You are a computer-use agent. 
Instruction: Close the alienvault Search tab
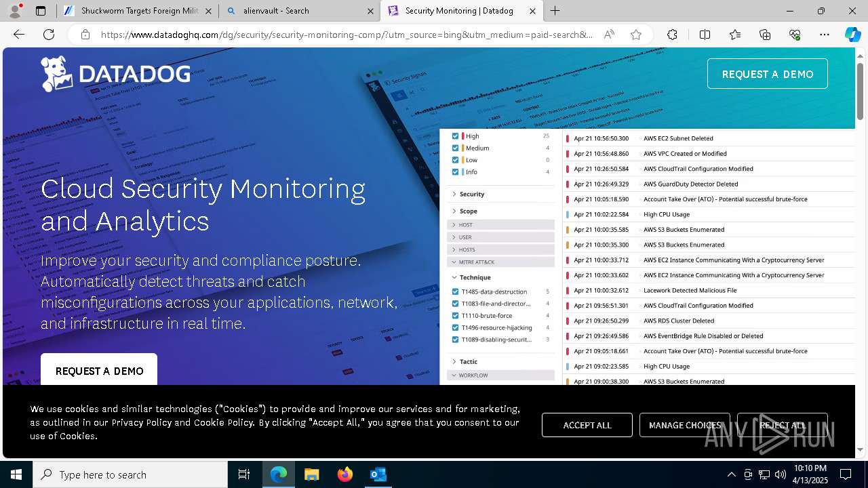point(370,11)
